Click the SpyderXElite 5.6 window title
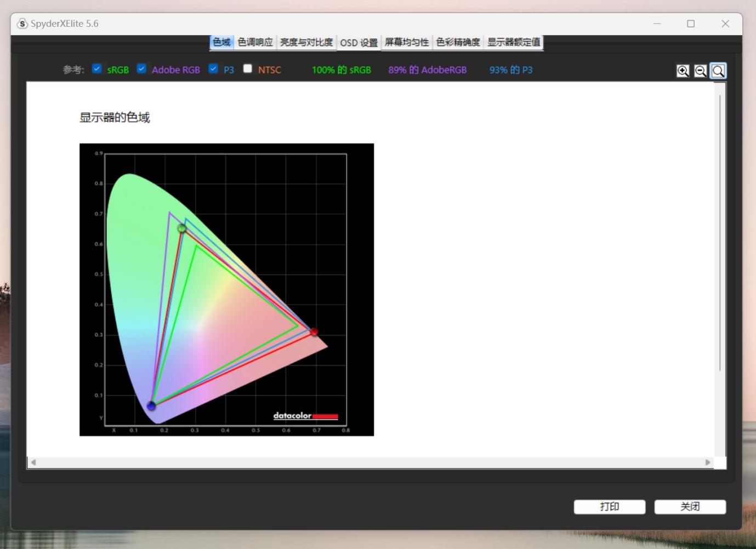The height and width of the screenshot is (549, 756). point(65,24)
